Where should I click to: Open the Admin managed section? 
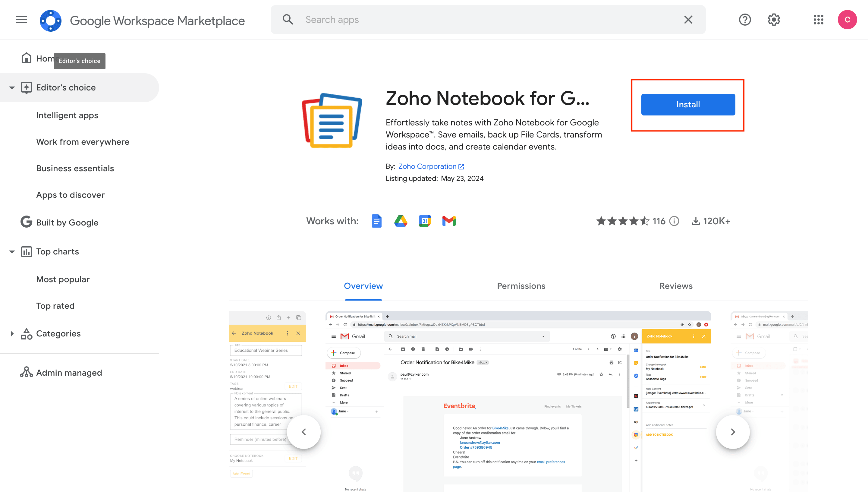[69, 373]
